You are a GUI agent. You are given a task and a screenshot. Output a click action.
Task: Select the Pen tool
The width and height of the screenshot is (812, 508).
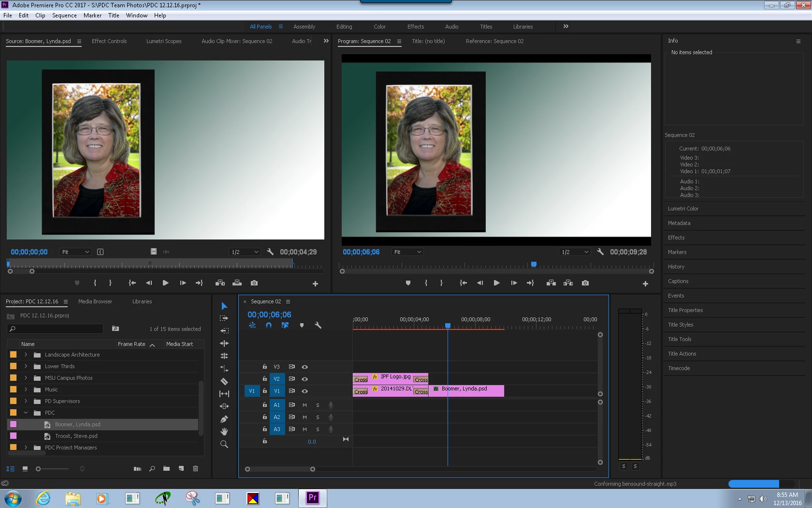224,419
